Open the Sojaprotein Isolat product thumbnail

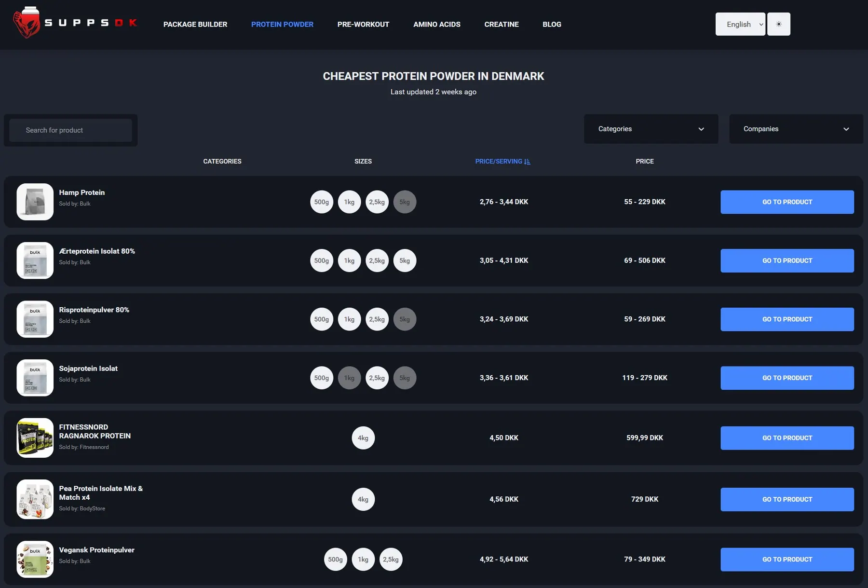coord(35,378)
